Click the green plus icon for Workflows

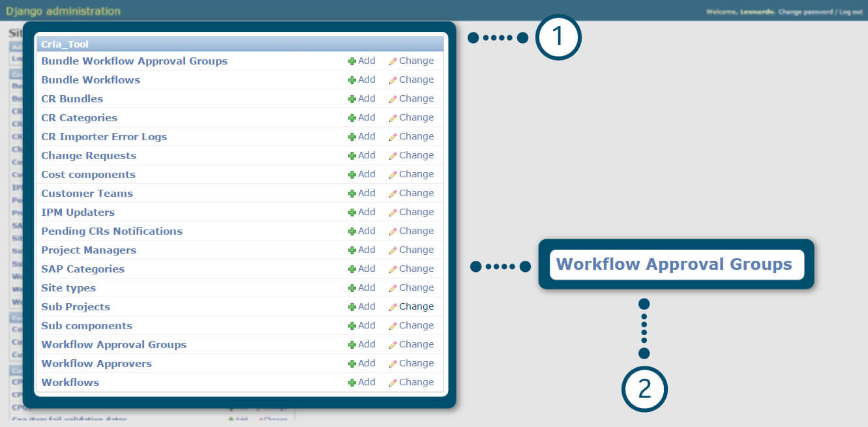click(352, 383)
